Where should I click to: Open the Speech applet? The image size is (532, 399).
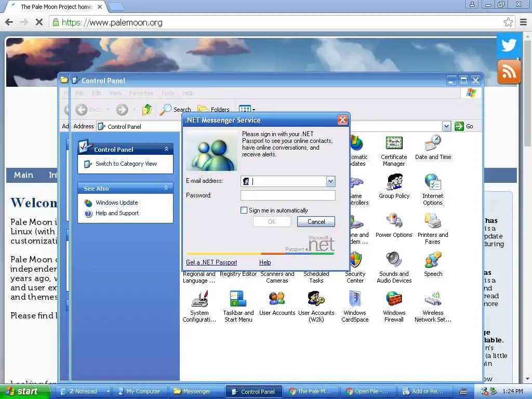pyautogui.click(x=433, y=264)
